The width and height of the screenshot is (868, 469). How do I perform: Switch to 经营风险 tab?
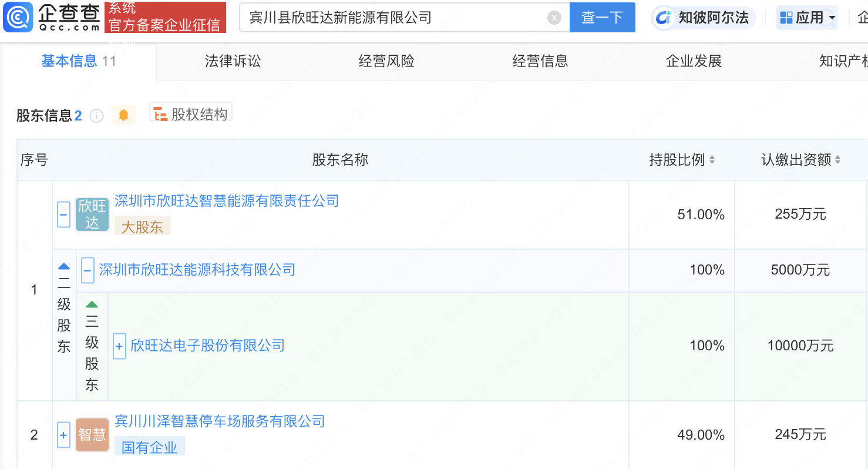pyautogui.click(x=386, y=61)
